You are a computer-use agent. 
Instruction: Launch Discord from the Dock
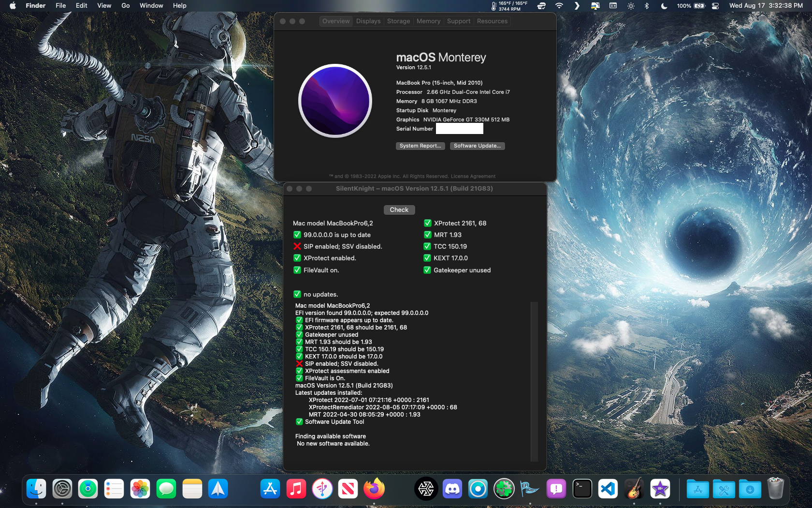click(452, 489)
